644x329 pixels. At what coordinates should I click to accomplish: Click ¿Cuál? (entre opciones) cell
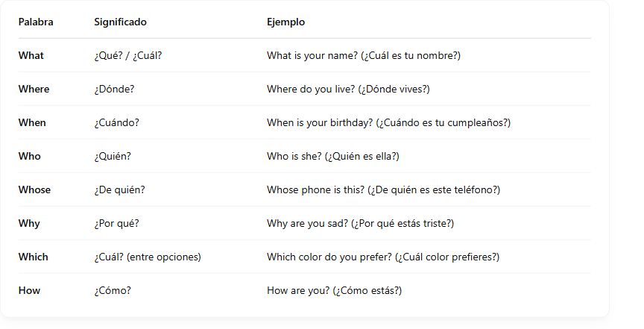point(148,257)
